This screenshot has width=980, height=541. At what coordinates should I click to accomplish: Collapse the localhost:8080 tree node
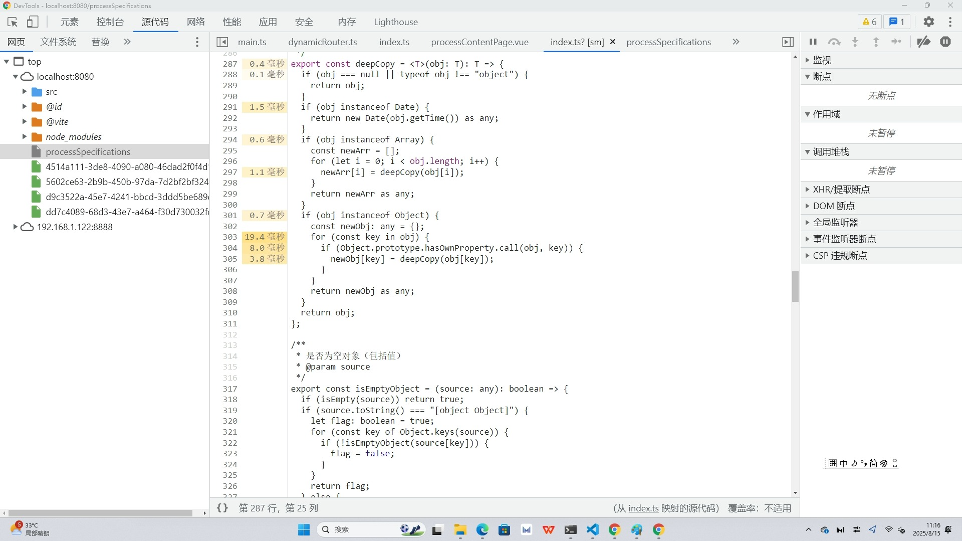(x=16, y=77)
